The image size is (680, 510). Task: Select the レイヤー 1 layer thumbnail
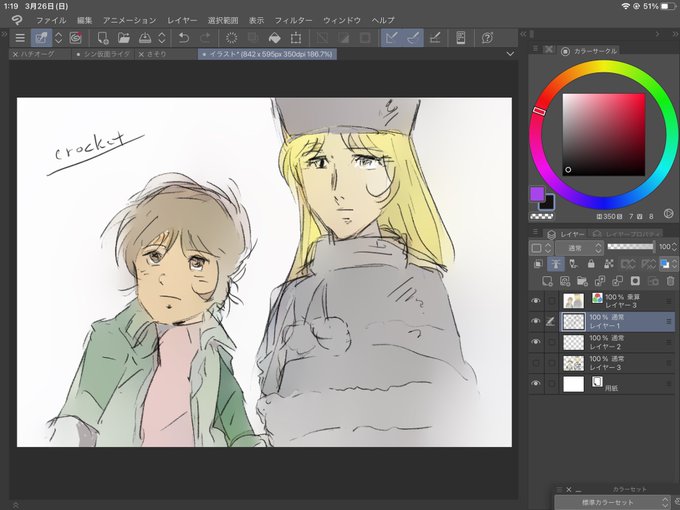tap(574, 321)
